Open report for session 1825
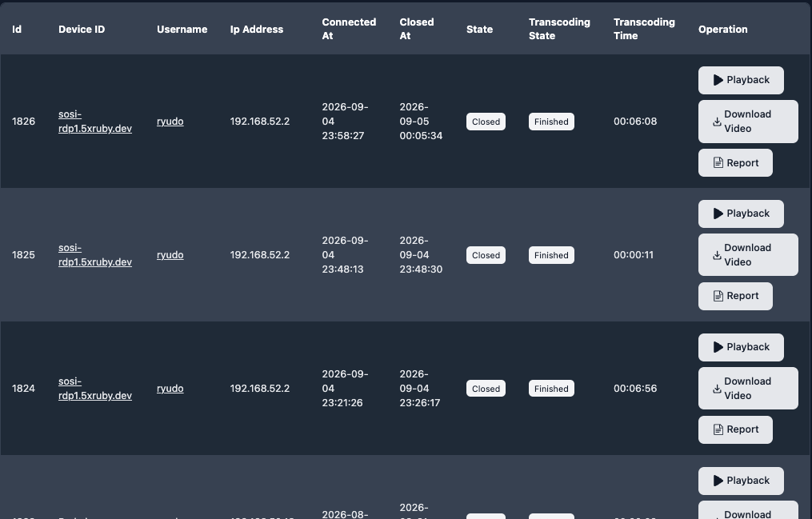The width and height of the screenshot is (812, 519). (x=735, y=296)
